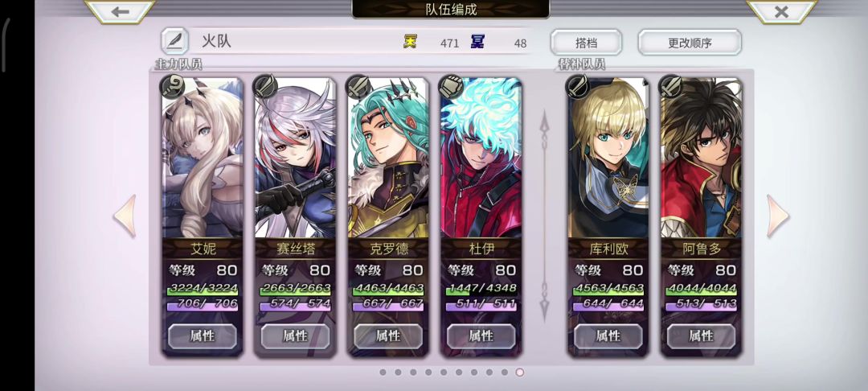Click the 更改顺序 button
The height and width of the screenshot is (391, 868).
coord(690,43)
